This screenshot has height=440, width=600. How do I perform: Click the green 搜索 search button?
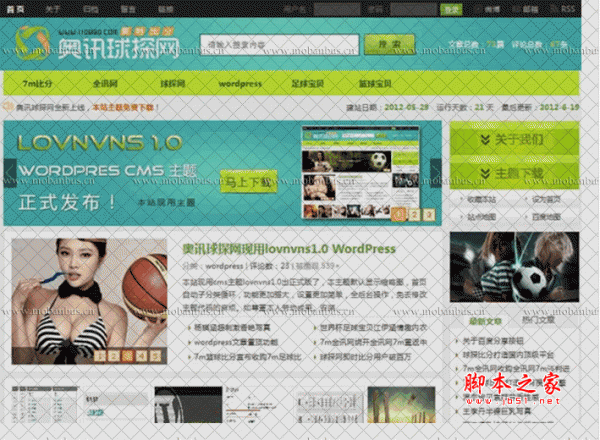[390, 44]
